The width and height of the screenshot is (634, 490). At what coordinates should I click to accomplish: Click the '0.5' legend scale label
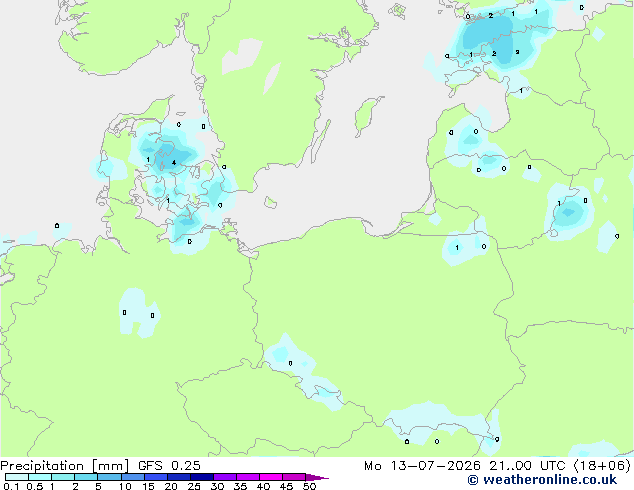35,486
